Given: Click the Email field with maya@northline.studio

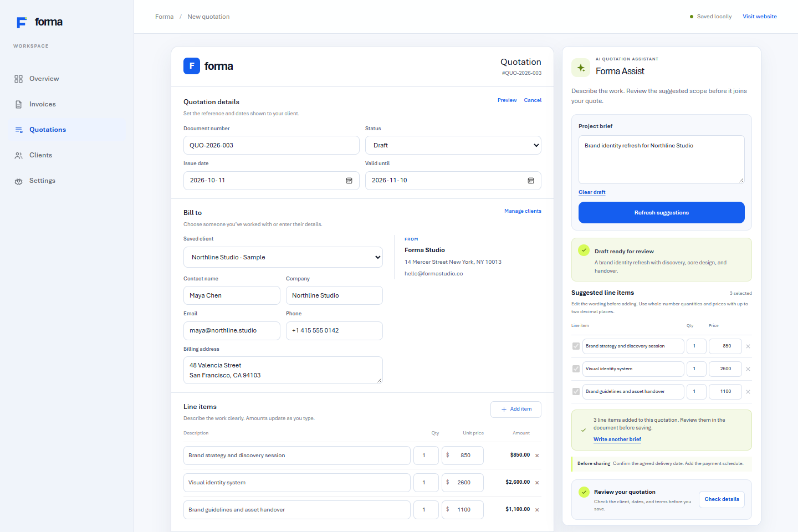Looking at the screenshot, I should tap(232, 331).
